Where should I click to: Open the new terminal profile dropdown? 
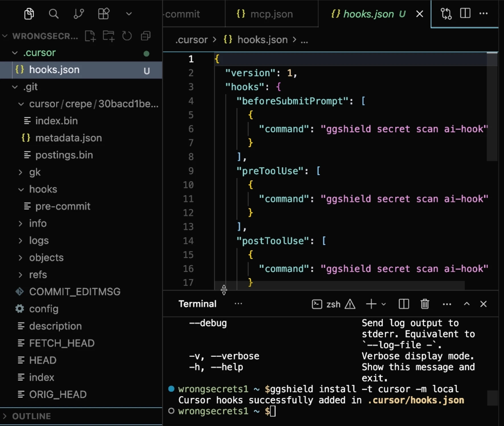[x=384, y=304]
